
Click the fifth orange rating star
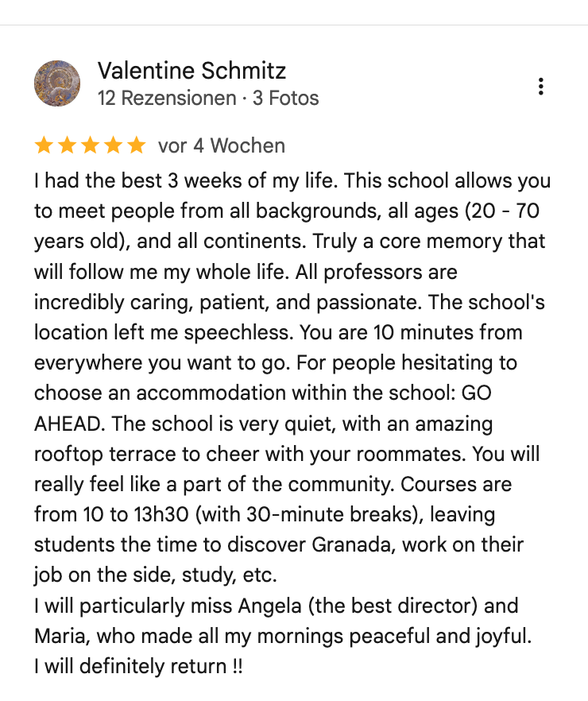(137, 145)
